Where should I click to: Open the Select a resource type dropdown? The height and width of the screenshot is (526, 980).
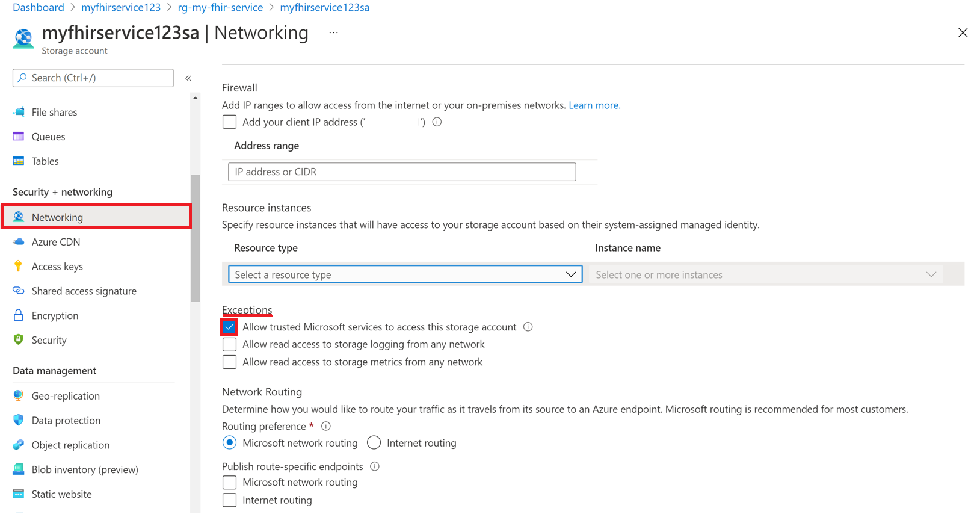[405, 274]
